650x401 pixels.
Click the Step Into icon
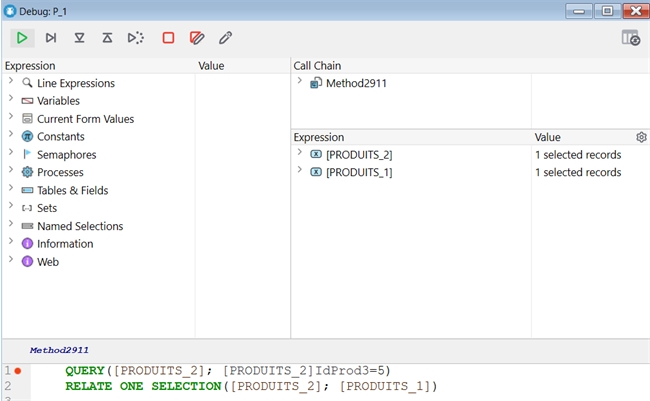79,38
